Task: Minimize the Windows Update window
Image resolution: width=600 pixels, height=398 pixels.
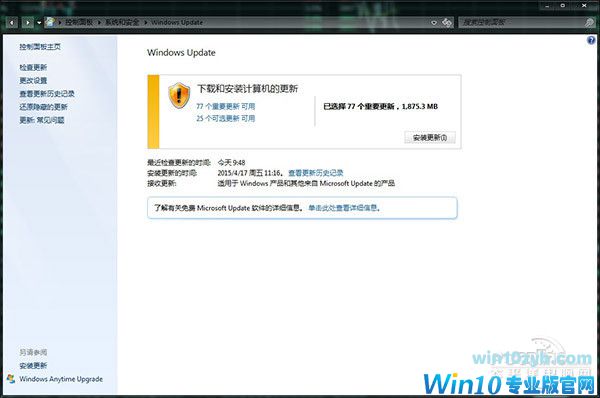Action: coord(547,5)
